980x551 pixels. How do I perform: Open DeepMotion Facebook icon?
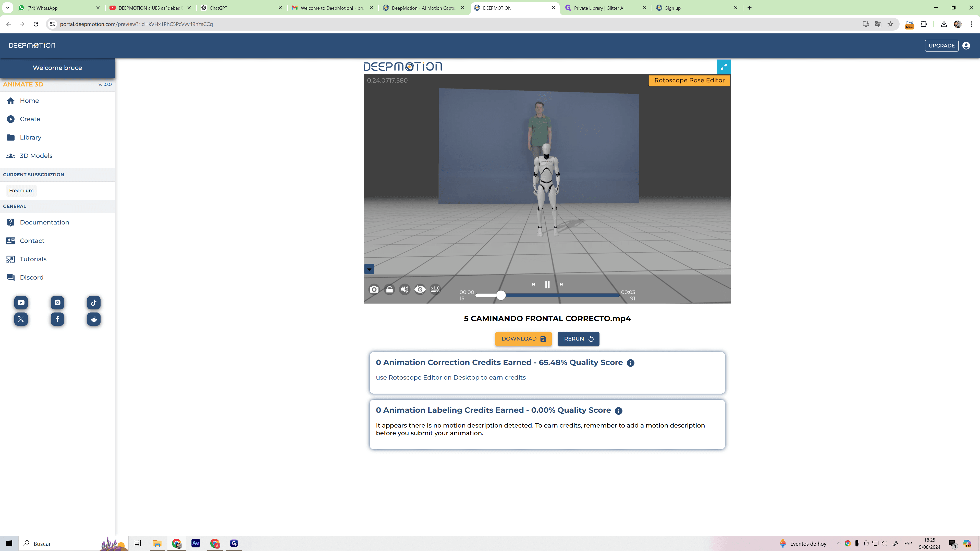[57, 319]
